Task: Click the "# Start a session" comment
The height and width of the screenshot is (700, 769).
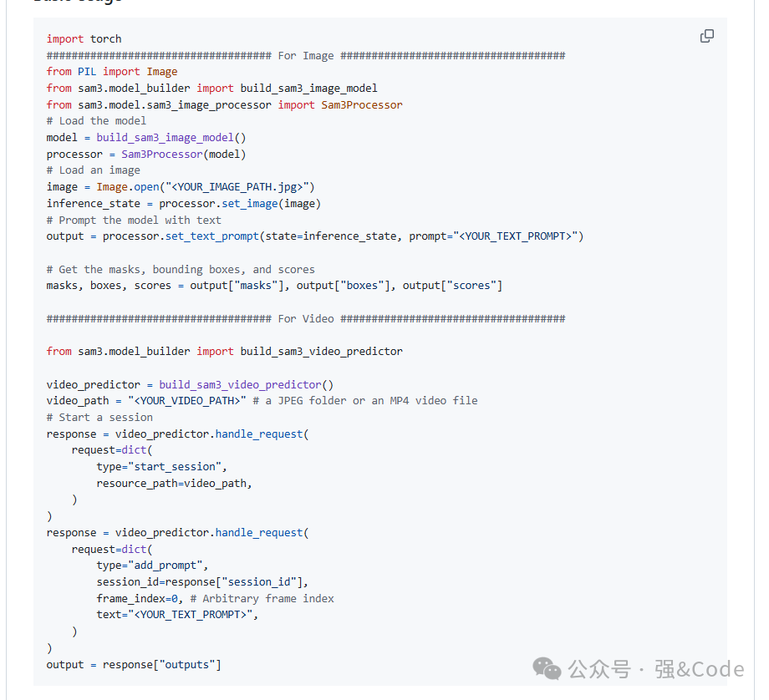Action: point(99,417)
